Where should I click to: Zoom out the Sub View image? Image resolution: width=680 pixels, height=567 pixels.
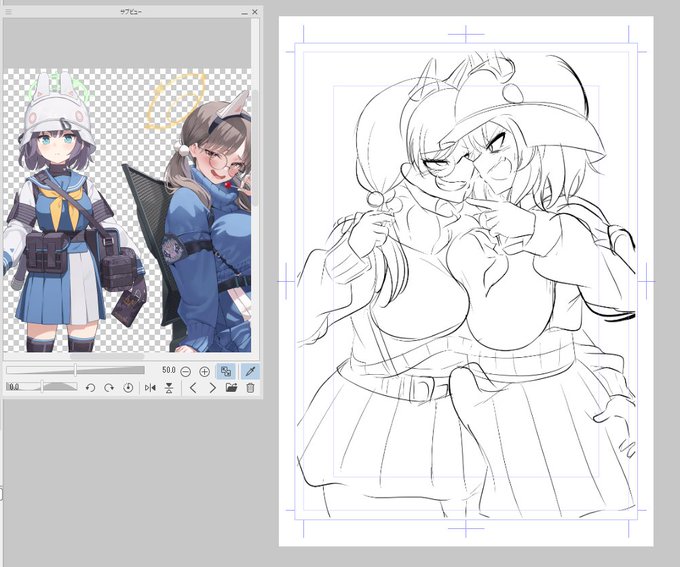186,372
